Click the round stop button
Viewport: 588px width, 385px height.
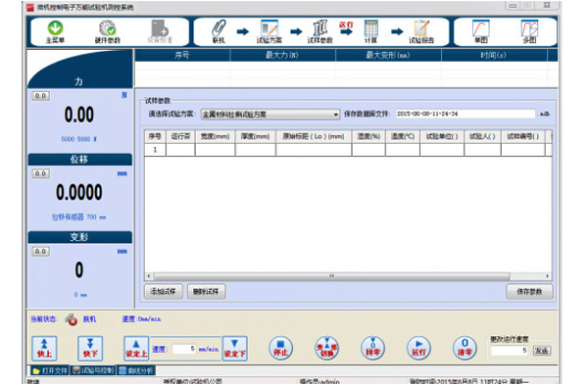click(x=280, y=348)
